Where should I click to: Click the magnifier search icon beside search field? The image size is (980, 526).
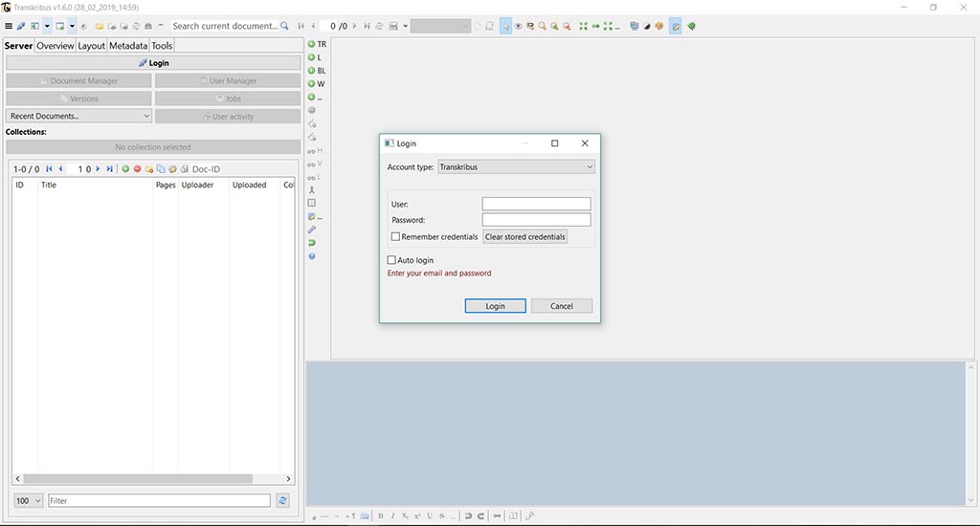284,26
